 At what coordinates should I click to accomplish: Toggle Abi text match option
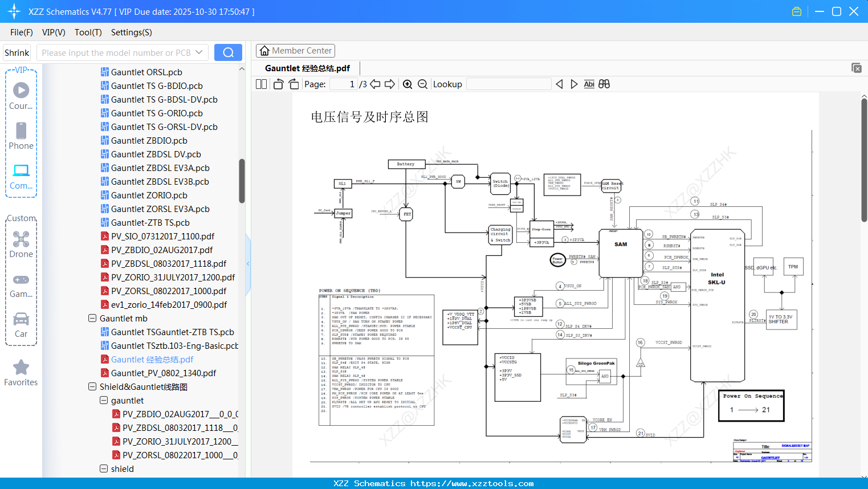(x=589, y=84)
